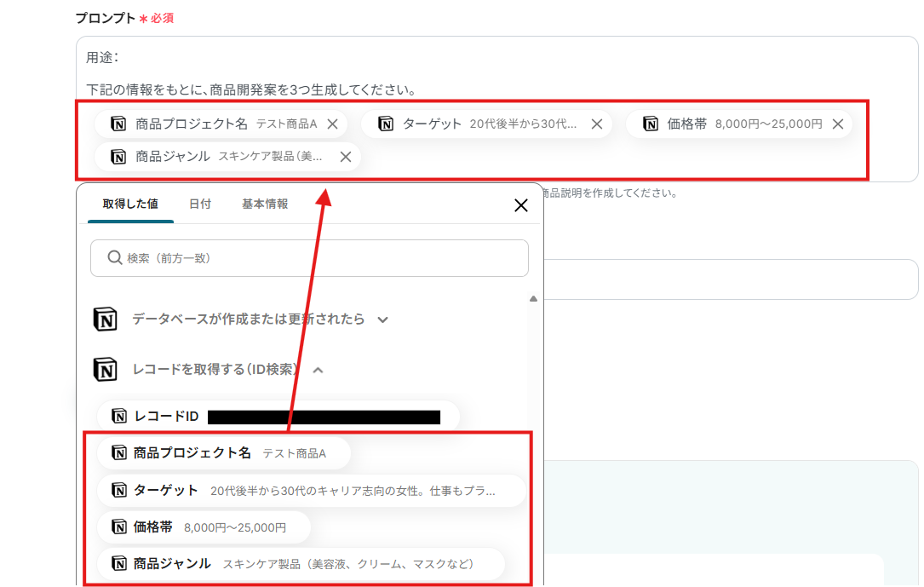Click the magnifier icon in the search box

coord(113,258)
